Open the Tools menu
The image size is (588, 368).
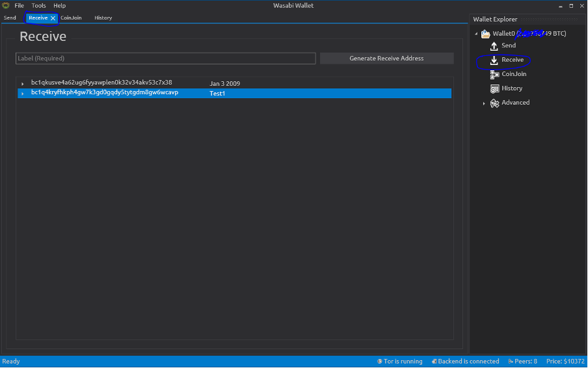click(38, 6)
